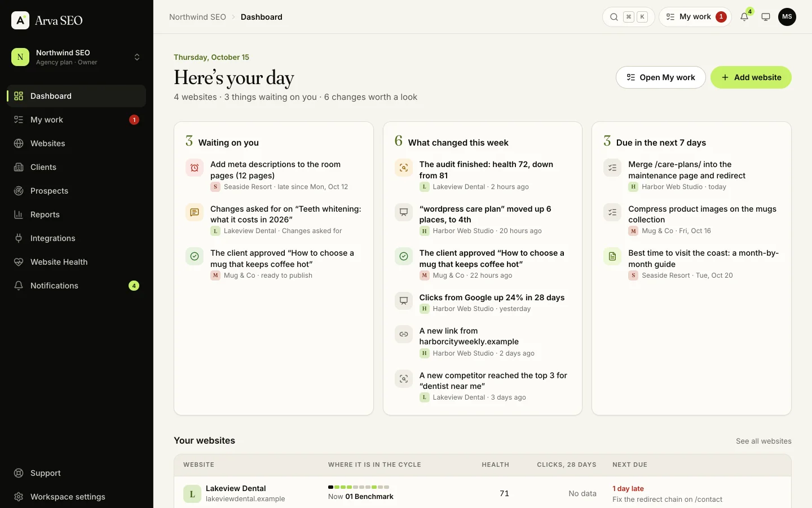
Task: Click "Fix the redirect chain on /contact" text
Action: click(x=667, y=500)
